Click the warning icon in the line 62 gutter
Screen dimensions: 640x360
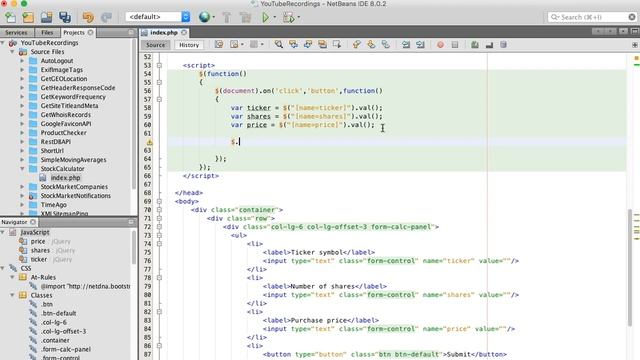pos(149,142)
